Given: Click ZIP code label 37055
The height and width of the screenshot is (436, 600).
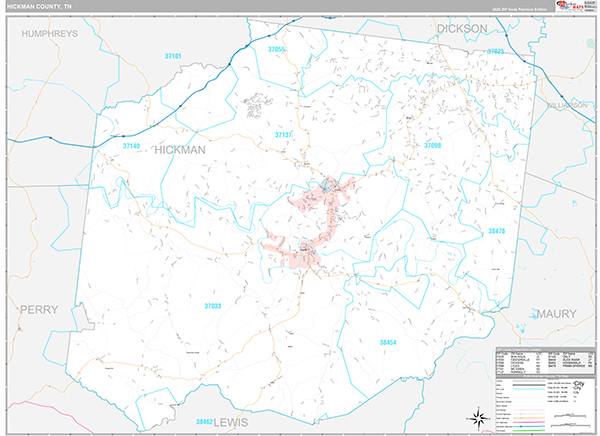Looking at the screenshot, I should [x=276, y=49].
